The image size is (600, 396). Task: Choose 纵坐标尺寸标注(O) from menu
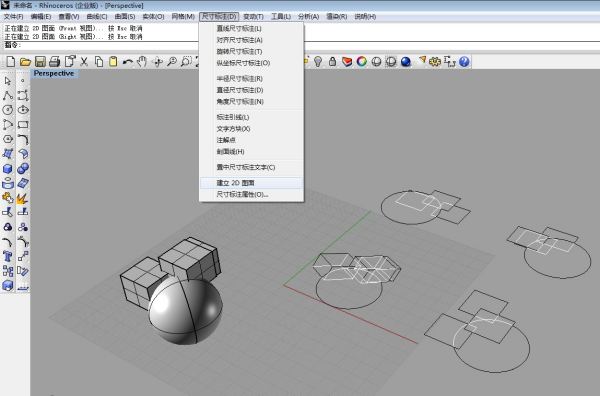[x=251, y=63]
